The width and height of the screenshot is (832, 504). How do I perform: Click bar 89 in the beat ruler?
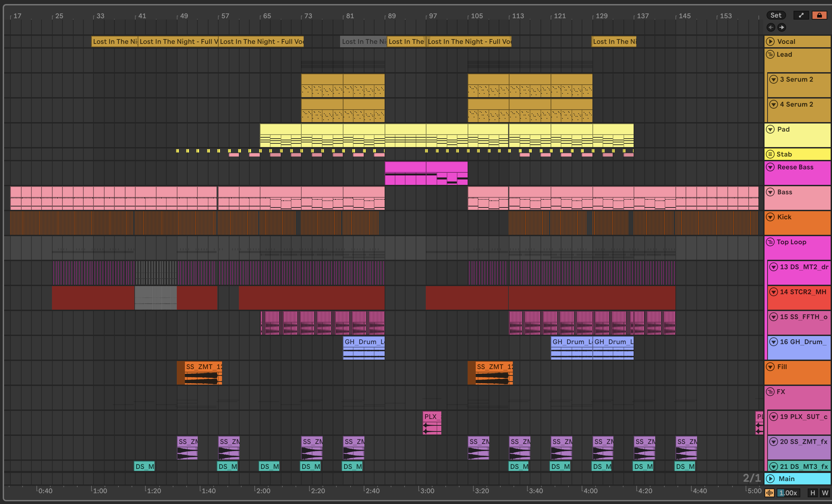click(391, 16)
